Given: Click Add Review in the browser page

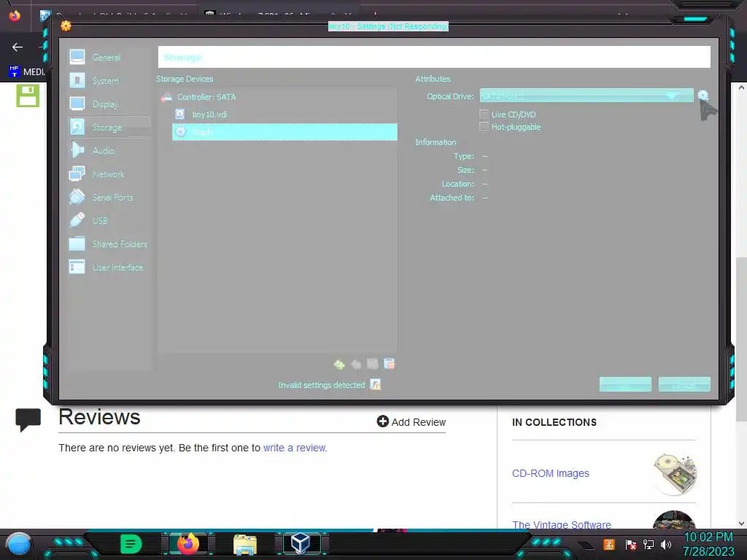Looking at the screenshot, I should [411, 422].
